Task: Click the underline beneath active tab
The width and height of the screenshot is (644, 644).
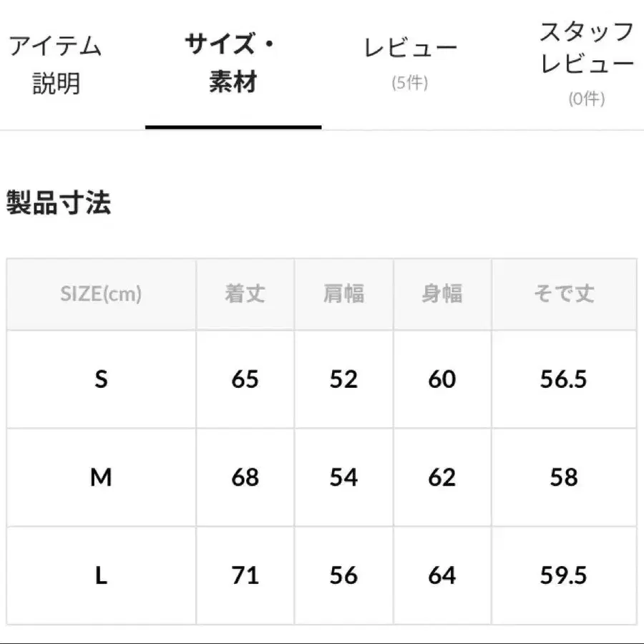Action: (234, 127)
